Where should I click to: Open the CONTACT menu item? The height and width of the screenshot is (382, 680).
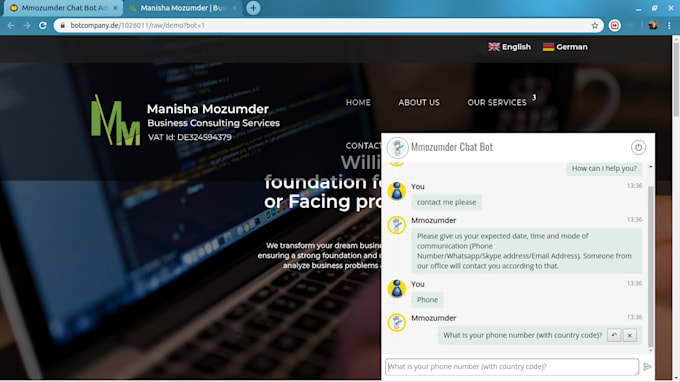click(363, 146)
